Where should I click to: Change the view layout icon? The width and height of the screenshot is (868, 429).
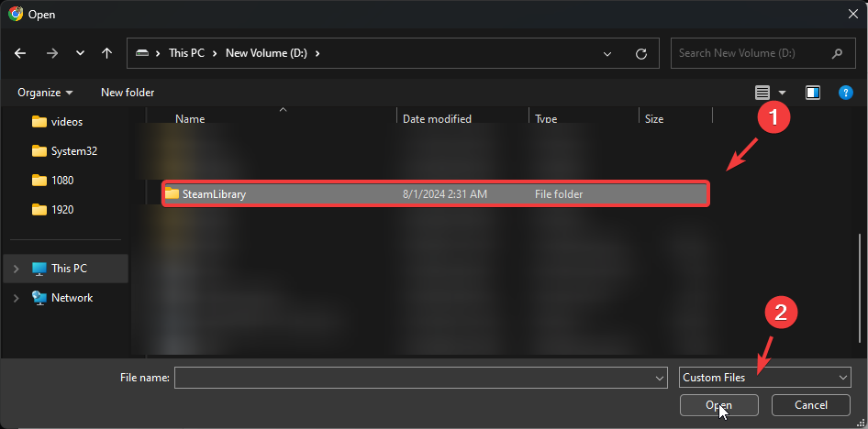point(762,93)
